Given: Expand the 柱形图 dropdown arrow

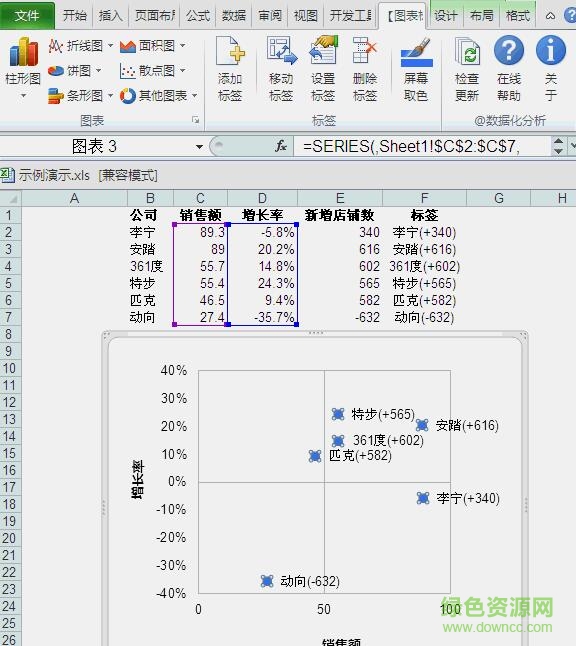Looking at the screenshot, I should [x=23, y=96].
